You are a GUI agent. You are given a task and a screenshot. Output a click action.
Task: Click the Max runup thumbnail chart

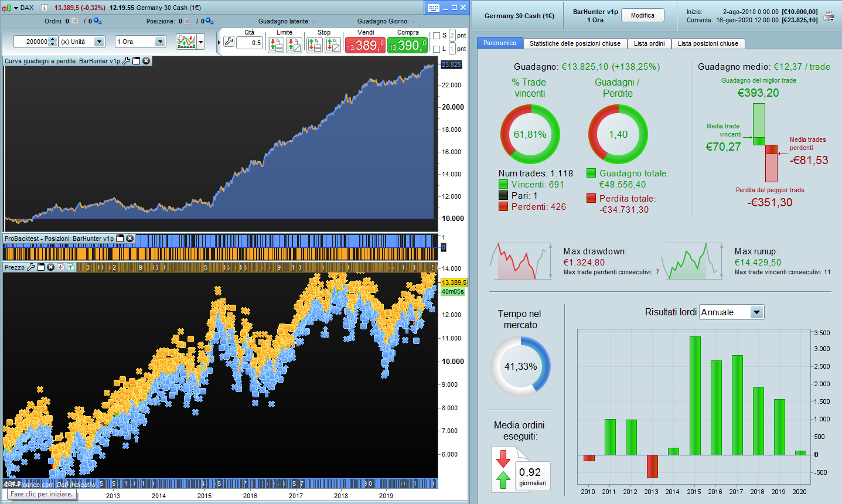tap(692, 261)
